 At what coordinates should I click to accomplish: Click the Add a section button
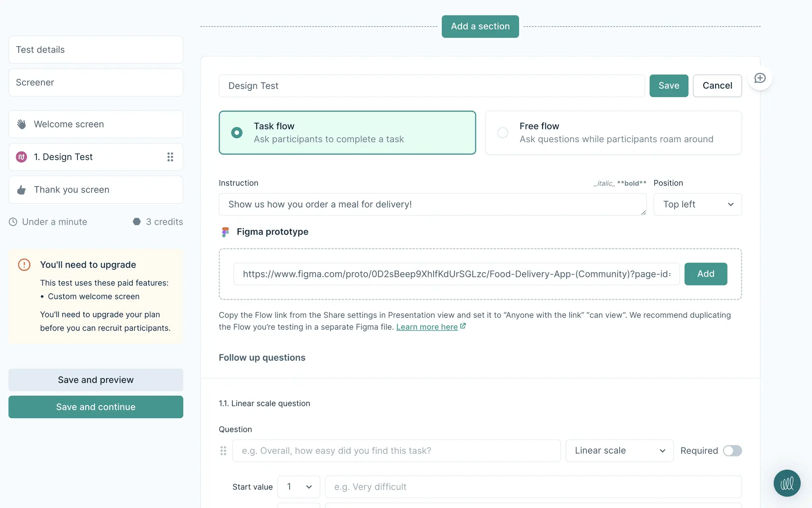(480, 26)
